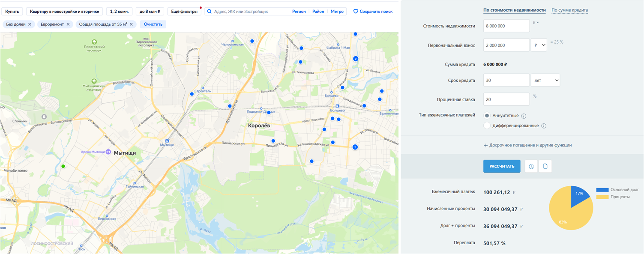The image size is (644, 254).
Task: Open the до 8 млн ₽ price dropdown
Action: point(150,12)
